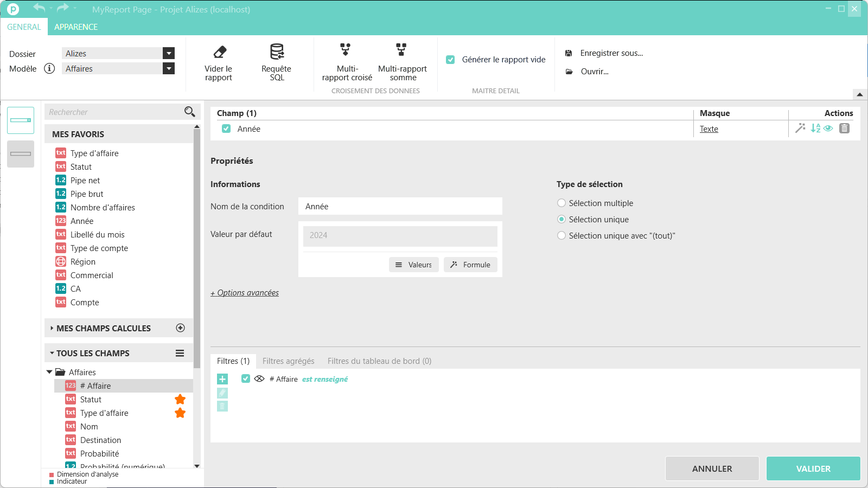This screenshot has height=488, width=868.
Task: Click the Multi-rapport somme icon
Action: tap(401, 50)
